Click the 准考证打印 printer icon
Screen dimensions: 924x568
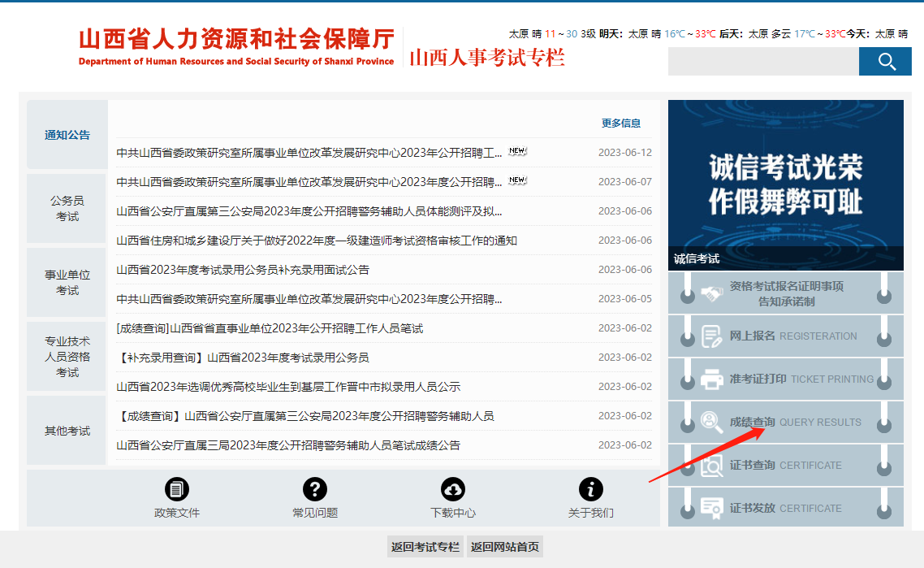click(714, 379)
